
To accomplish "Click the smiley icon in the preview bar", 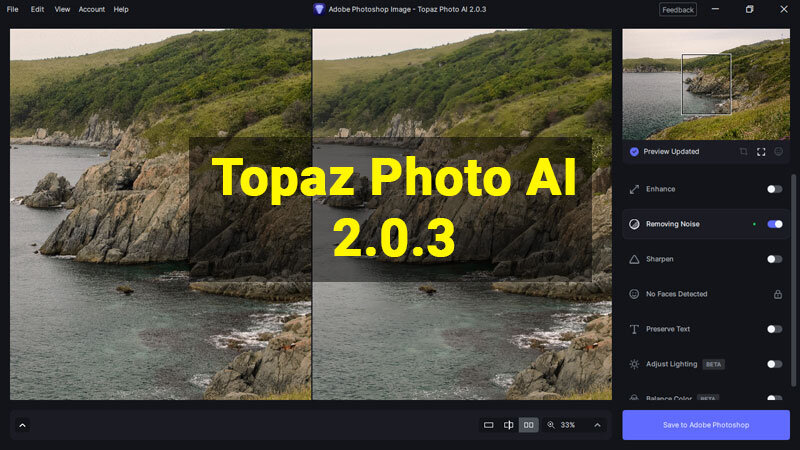I will (779, 152).
